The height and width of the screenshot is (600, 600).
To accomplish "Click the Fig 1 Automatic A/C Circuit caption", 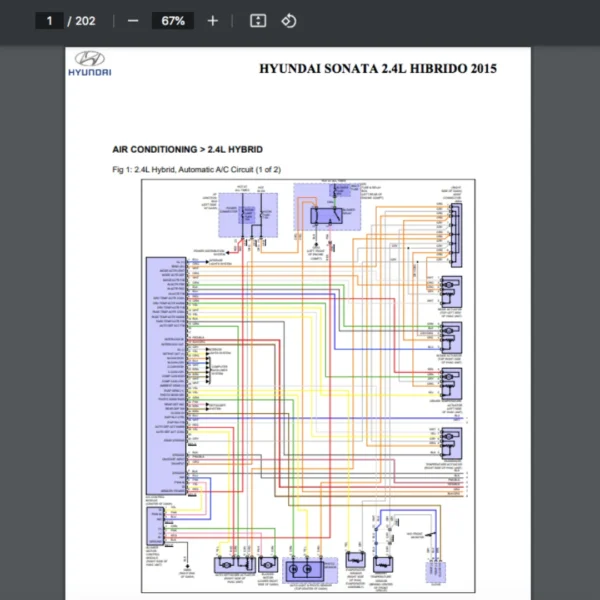I will 196,170.
